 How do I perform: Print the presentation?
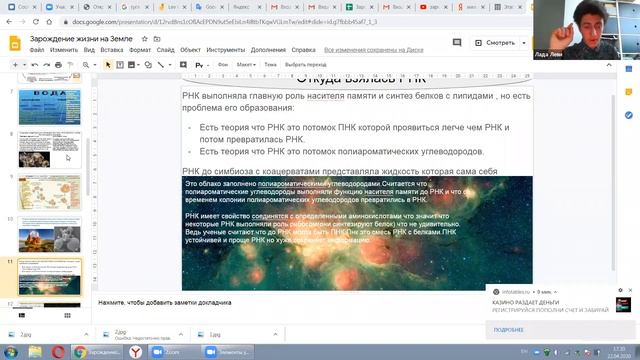[58, 65]
